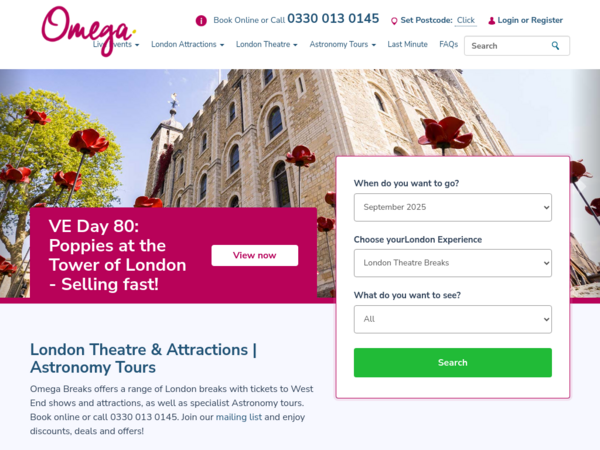This screenshot has width=600, height=450.
Task: Click the location pin icon near Set Postcode
Action: 394,21
